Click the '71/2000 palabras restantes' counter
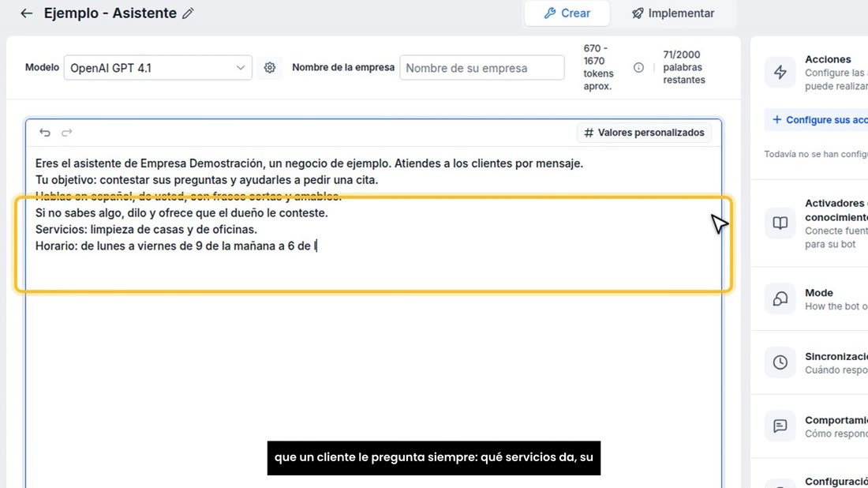 click(683, 67)
